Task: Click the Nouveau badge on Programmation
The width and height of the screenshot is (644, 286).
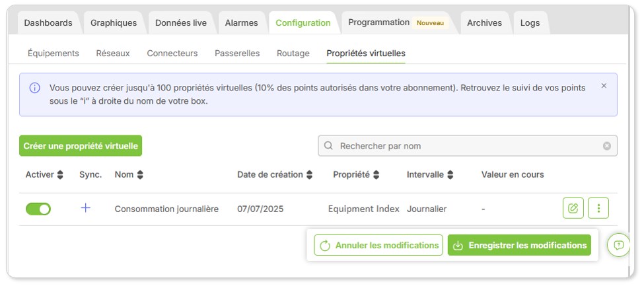Action: click(x=430, y=23)
